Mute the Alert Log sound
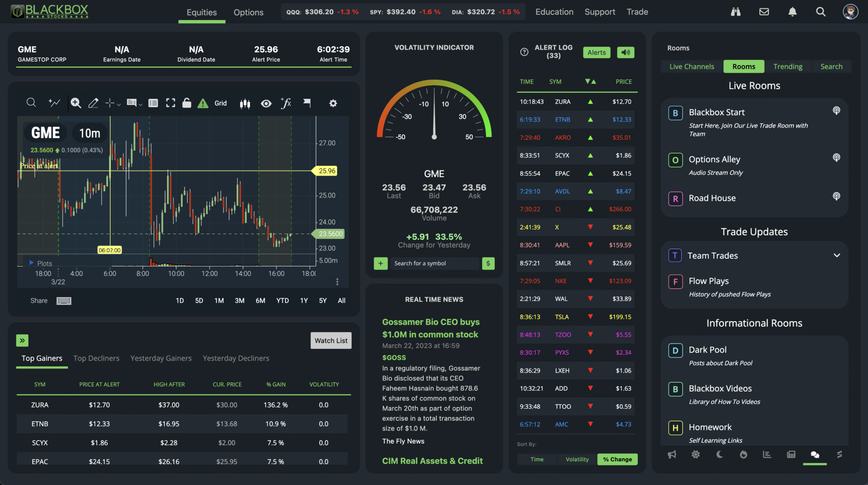This screenshot has width=868, height=485. coord(626,52)
